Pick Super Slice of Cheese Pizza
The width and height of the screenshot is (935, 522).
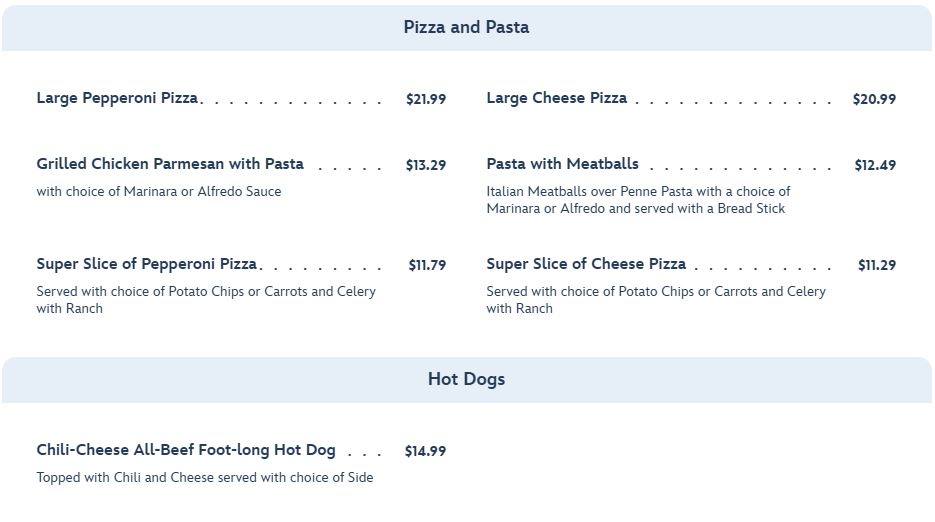[x=586, y=264]
